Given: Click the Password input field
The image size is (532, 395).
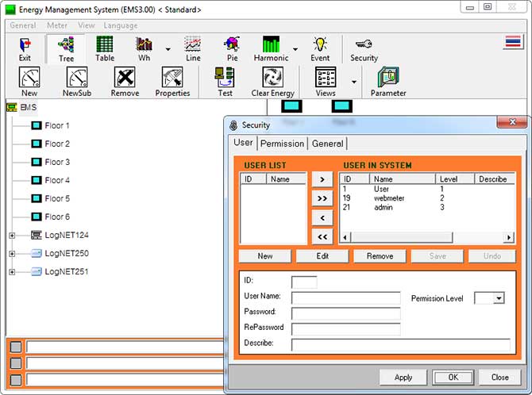Looking at the screenshot, I should coord(345,313).
